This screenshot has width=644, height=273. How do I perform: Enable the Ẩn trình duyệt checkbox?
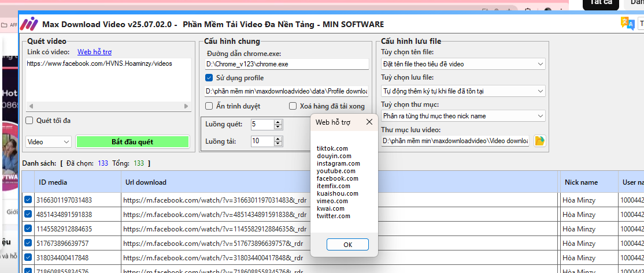click(209, 106)
